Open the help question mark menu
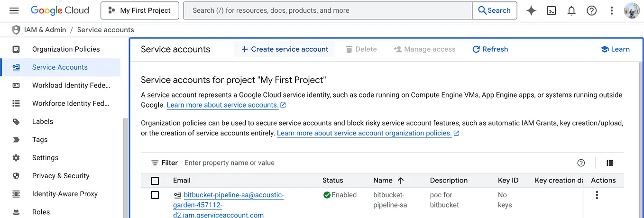 (591, 10)
